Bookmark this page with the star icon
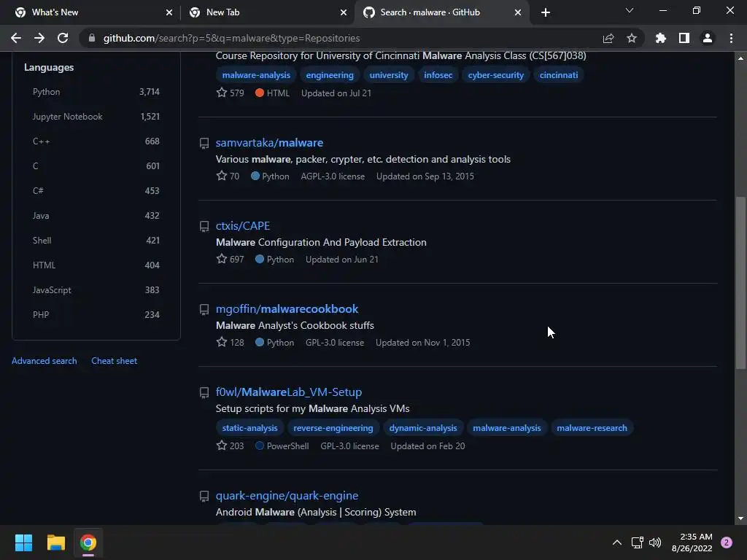The height and width of the screenshot is (560, 747). tap(632, 38)
